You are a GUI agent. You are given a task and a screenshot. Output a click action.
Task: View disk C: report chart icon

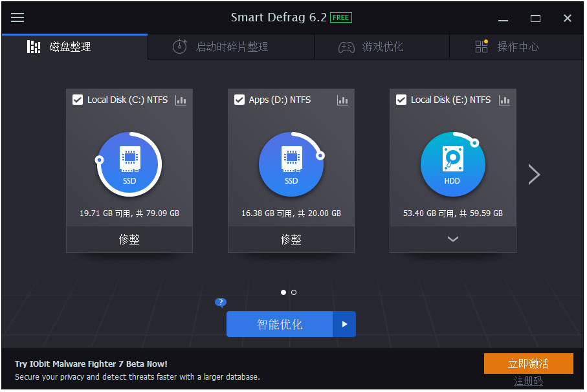(x=181, y=100)
